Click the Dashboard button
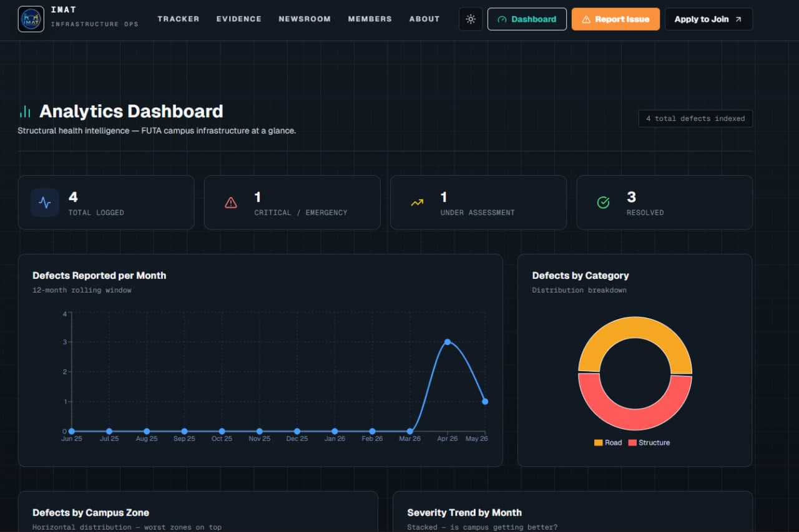This screenshot has height=532, width=799. [527, 19]
